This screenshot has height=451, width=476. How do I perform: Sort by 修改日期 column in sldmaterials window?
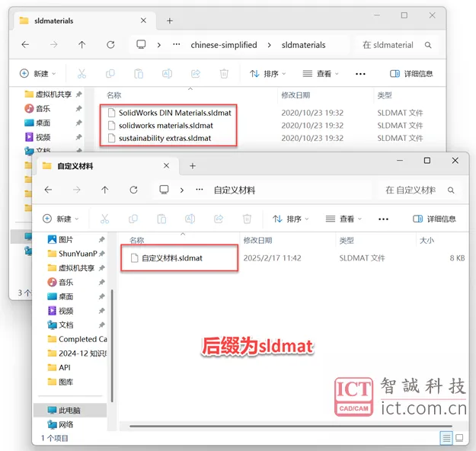296,95
